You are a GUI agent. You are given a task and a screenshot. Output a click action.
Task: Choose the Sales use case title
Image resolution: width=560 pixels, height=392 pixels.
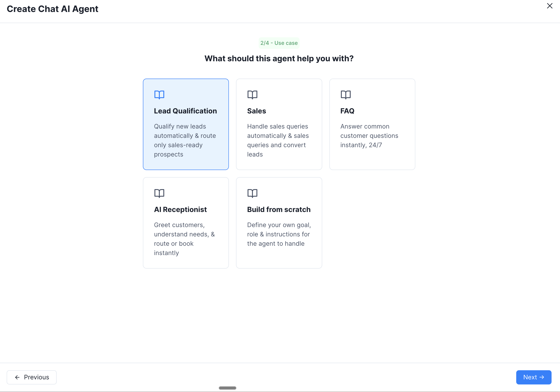click(256, 111)
